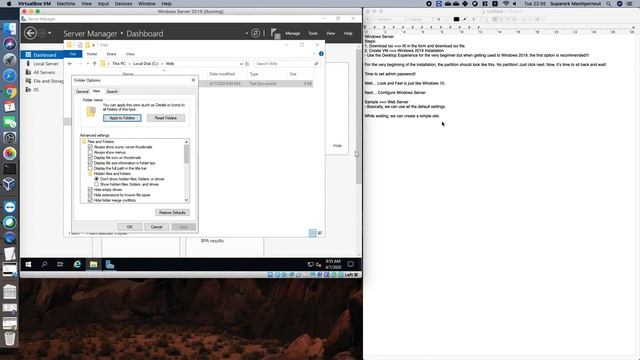Click the Reset Folders button
The height and width of the screenshot is (360, 640).
point(166,118)
